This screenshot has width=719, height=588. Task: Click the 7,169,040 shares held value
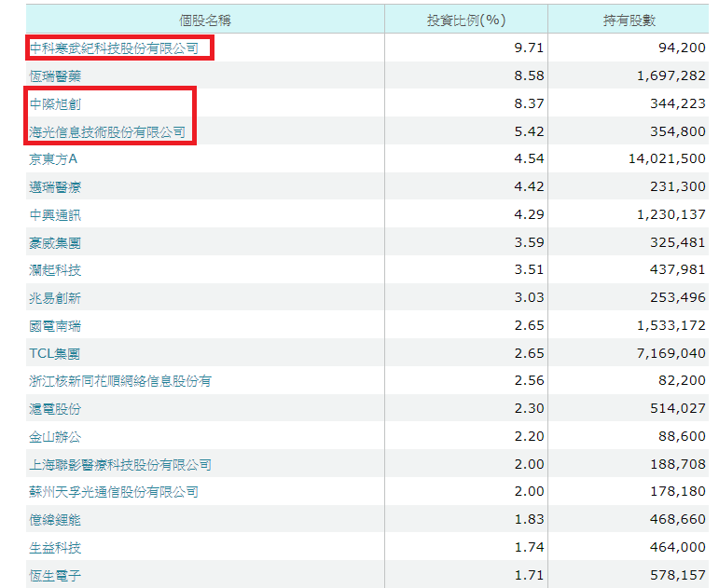click(671, 353)
